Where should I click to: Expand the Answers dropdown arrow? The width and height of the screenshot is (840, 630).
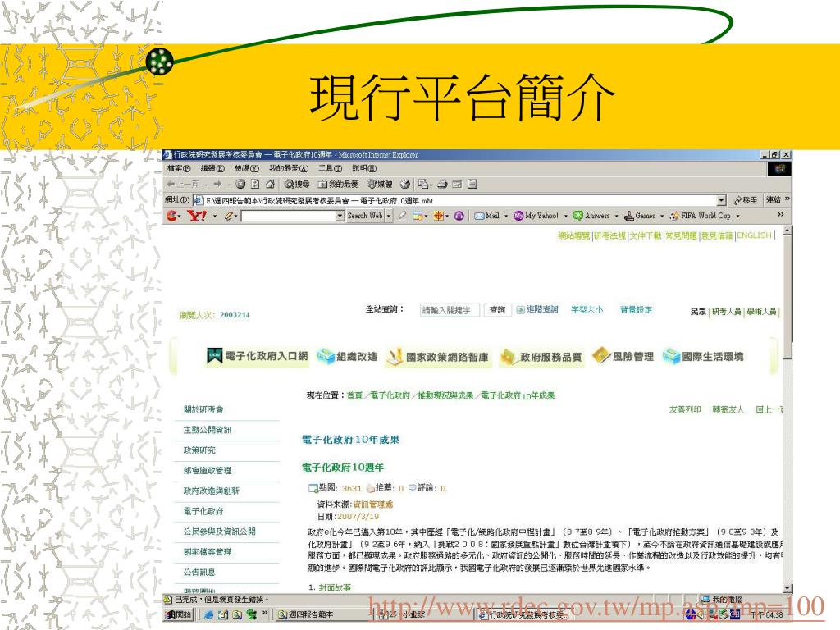[616, 216]
